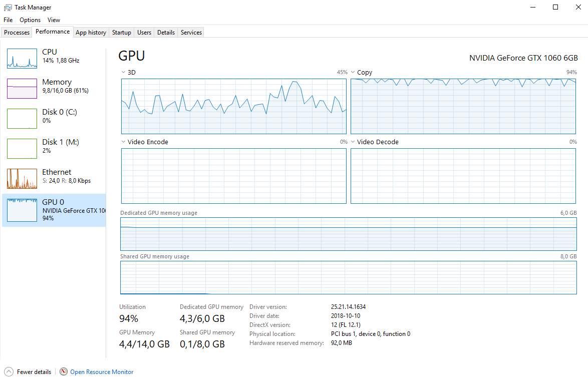The height and width of the screenshot is (383, 588).
Task: Maximize the Task Manager window
Action: pyautogui.click(x=555, y=7)
